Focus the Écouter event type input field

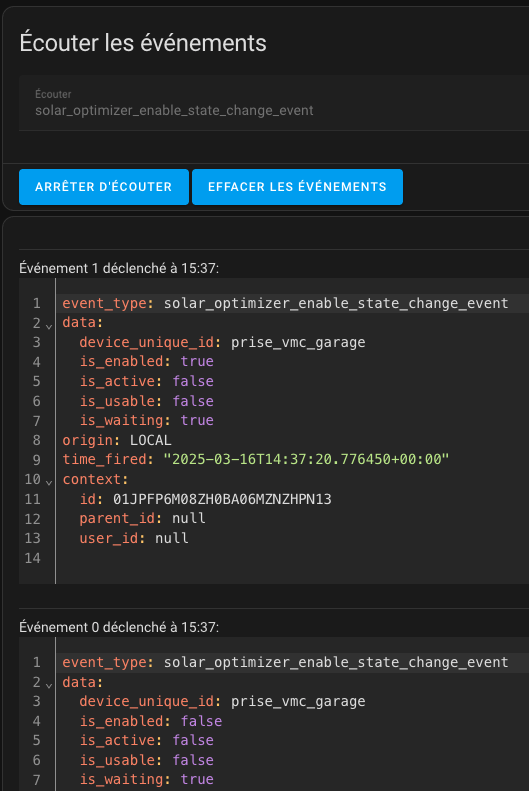point(274,103)
